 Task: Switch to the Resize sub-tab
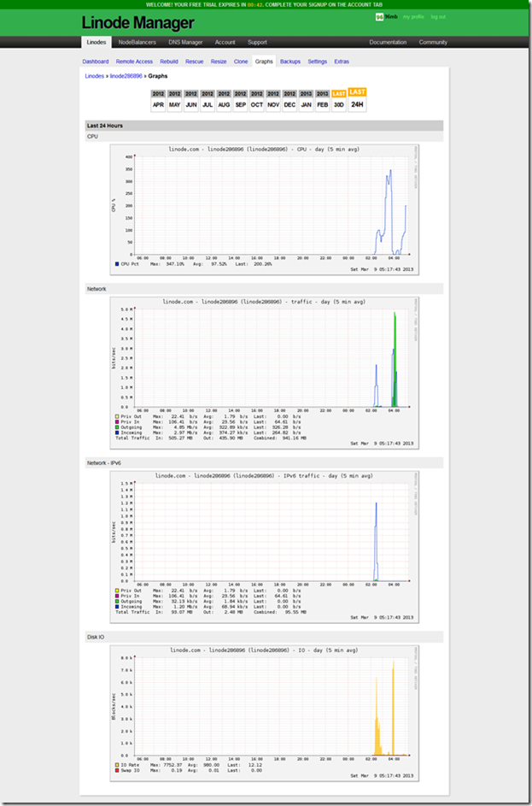pos(219,62)
